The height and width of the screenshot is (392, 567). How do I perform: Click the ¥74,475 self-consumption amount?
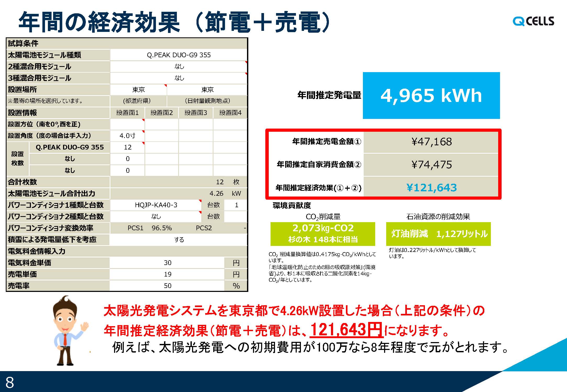[x=431, y=165]
